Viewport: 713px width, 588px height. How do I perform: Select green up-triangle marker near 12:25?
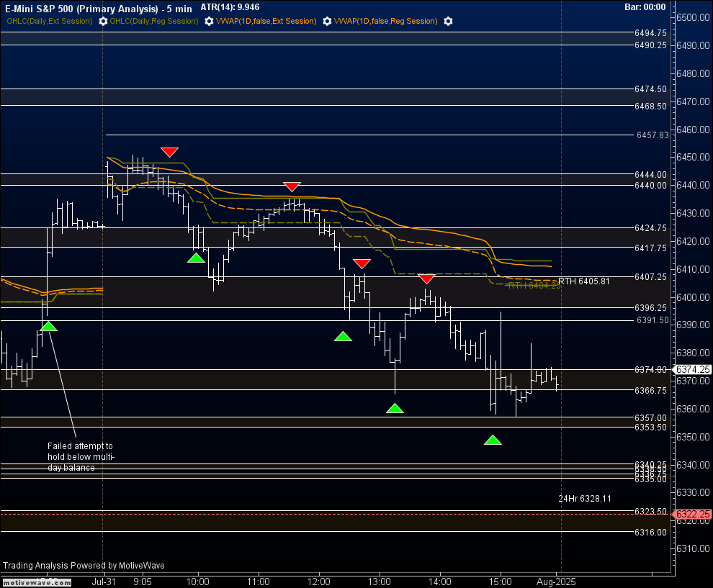[x=343, y=336]
